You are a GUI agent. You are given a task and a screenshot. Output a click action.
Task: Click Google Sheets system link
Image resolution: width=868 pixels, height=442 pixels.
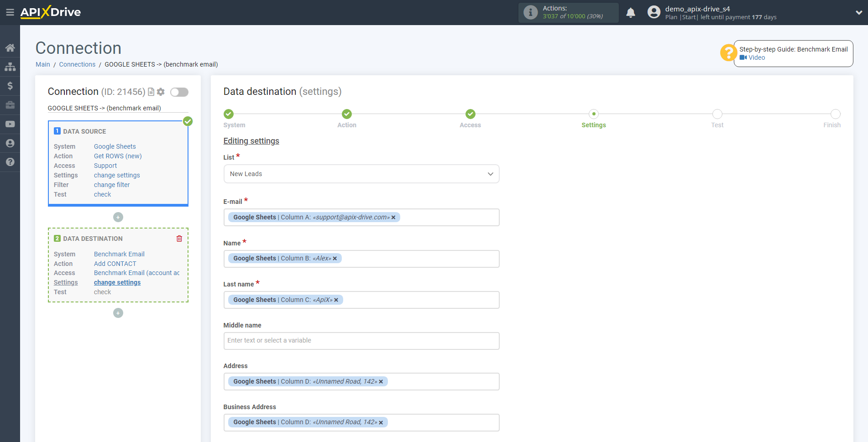[x=115, y=146]
